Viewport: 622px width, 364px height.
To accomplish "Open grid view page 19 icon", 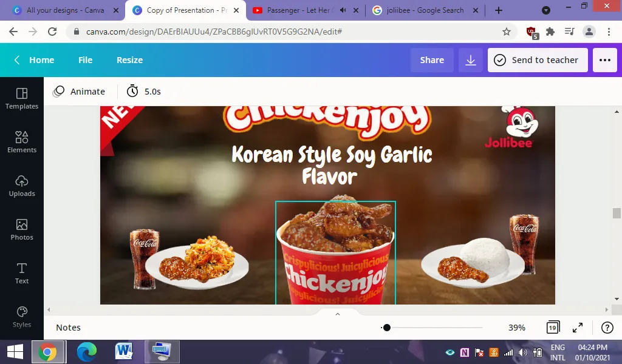I will [553, 328].
